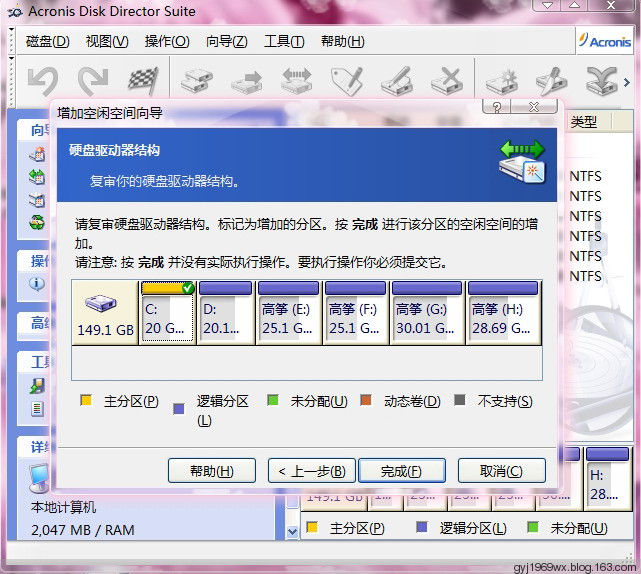Click 完成(F) to finish wizard

(x=401, y=471)
